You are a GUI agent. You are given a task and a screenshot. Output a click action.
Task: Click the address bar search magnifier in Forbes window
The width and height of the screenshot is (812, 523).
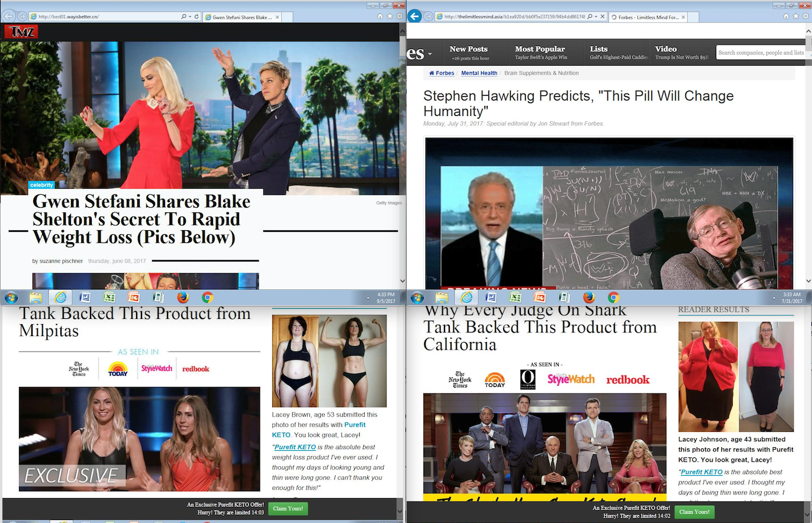589,17
